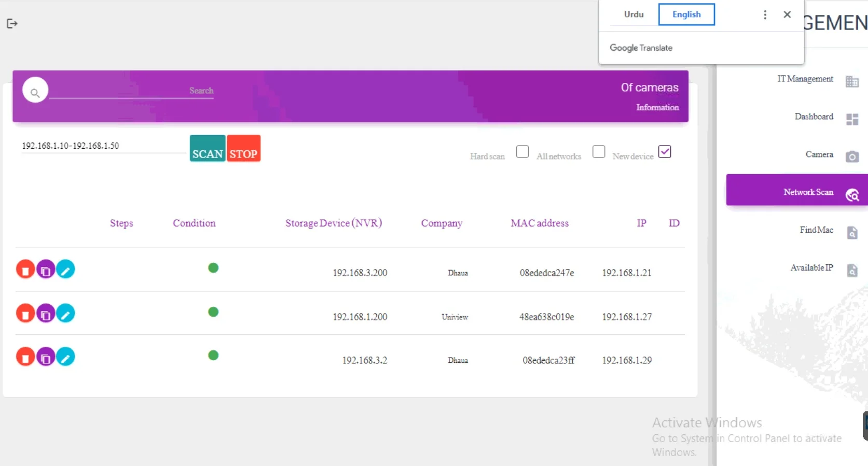This screenshot has height=466, width=868.
Task: Enable the All networks checkbox
Action: (x=599, y=152)
